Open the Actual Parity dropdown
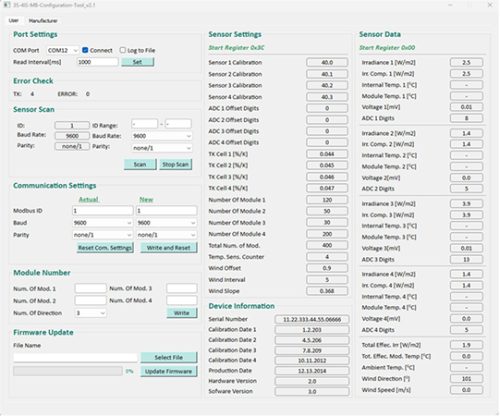The image size is (500, 416). coord(102,235)
